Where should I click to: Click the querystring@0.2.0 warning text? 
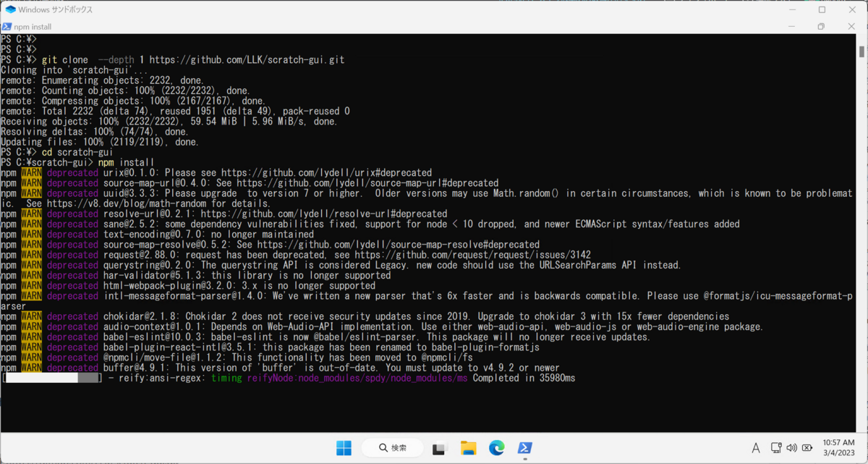tap(392, 266)
